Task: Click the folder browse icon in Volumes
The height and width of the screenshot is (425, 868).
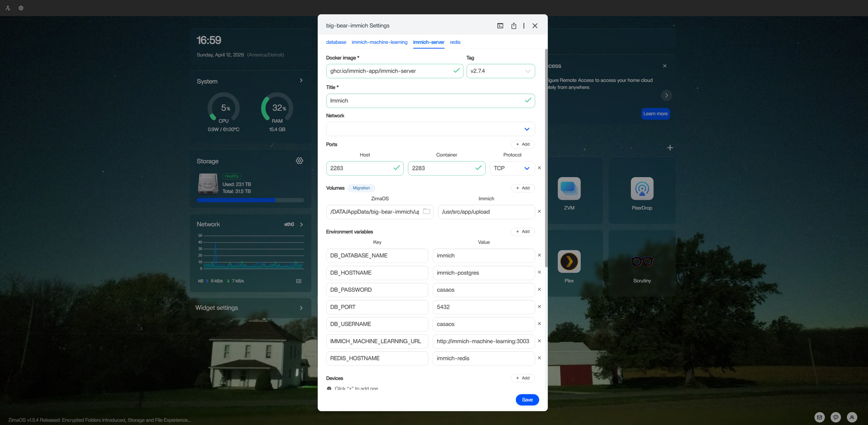Action: (426, 211)
